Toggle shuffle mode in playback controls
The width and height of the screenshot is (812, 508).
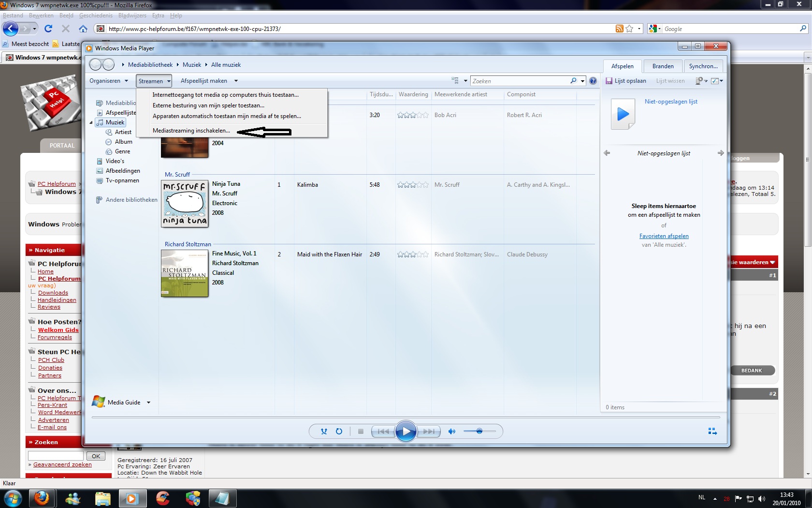(x=324, y=431)
